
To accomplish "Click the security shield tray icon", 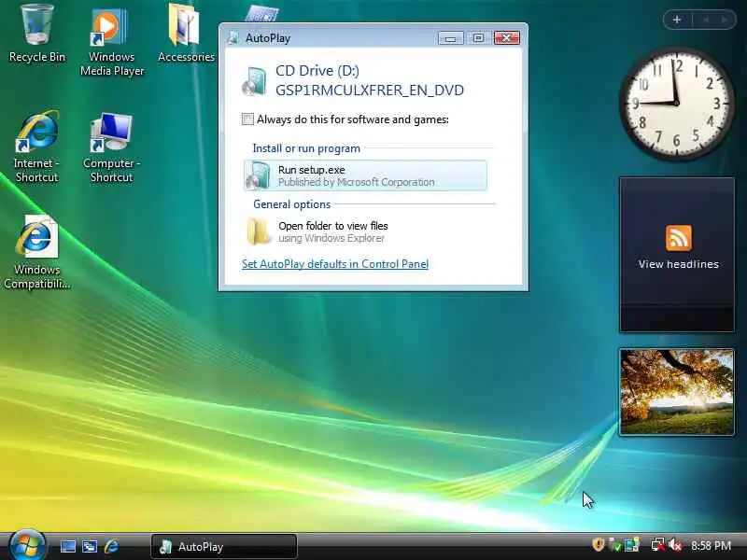I will point(598,544).
